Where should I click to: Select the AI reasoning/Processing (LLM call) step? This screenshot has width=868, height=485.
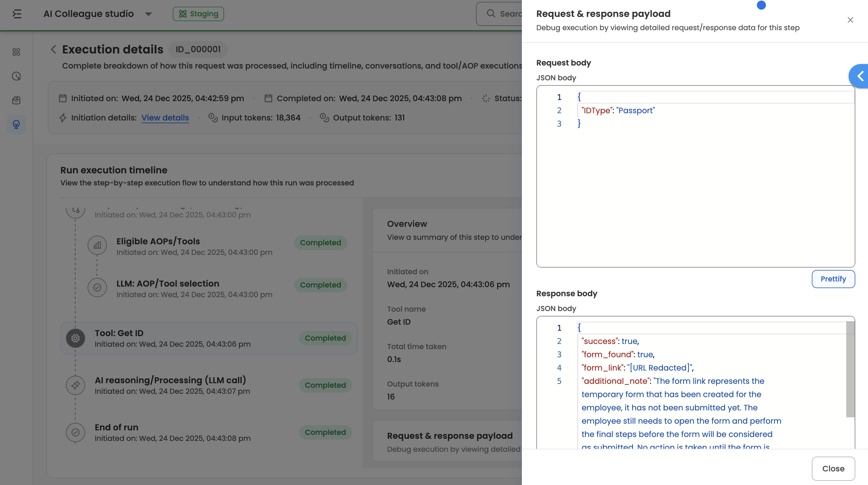pos(209,385)
